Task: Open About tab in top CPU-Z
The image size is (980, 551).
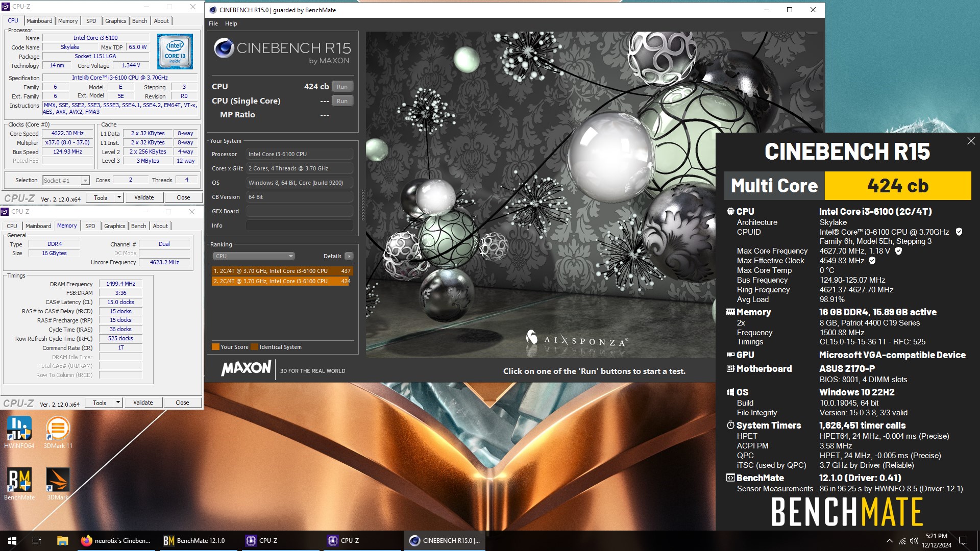Action: pos(161,21)
